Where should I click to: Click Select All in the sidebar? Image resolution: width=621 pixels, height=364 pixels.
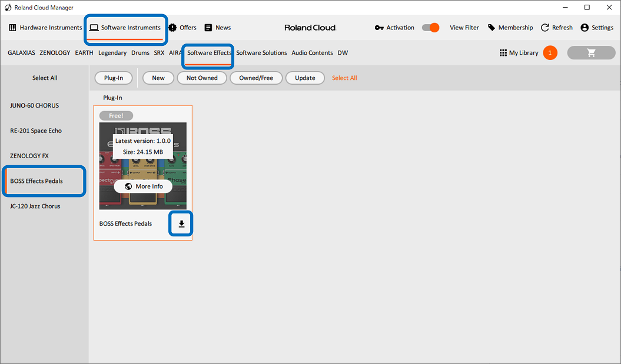45,78
